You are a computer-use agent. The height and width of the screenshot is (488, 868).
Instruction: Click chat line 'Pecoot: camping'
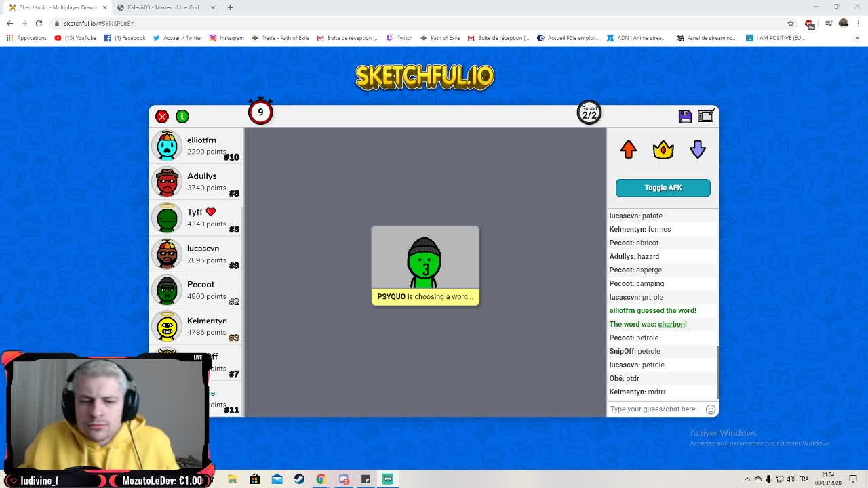[x=637, y=283]
